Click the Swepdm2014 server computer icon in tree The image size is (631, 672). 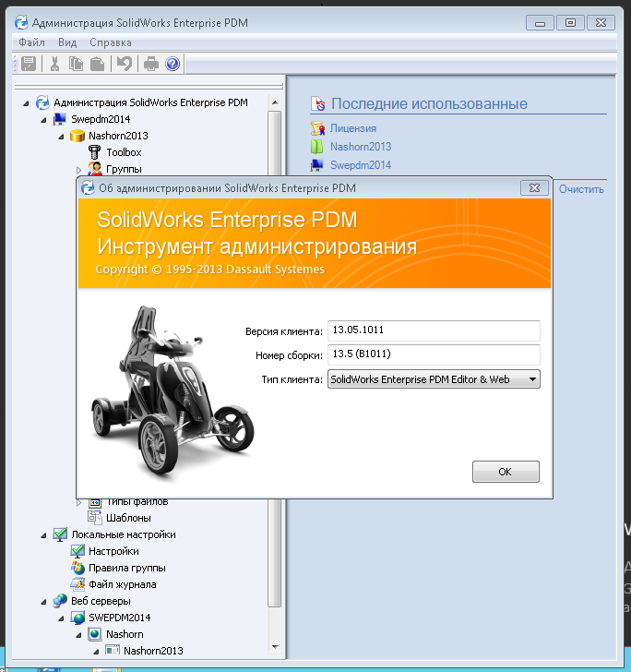click(60, 119)
